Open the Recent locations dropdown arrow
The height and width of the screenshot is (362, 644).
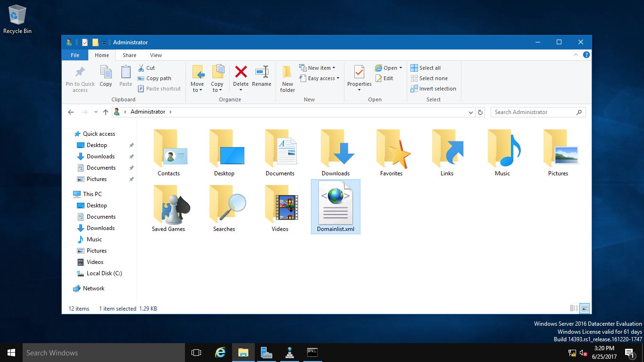[x=96, y=112]
